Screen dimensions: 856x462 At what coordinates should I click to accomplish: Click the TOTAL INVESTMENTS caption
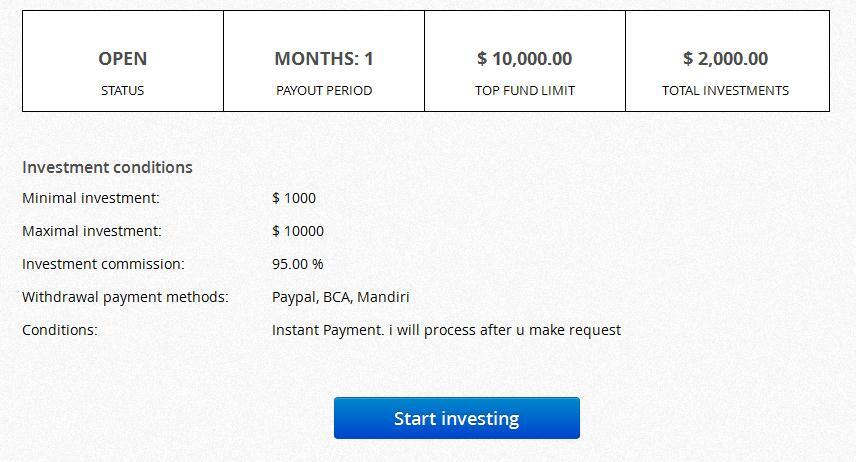point(725,90)
